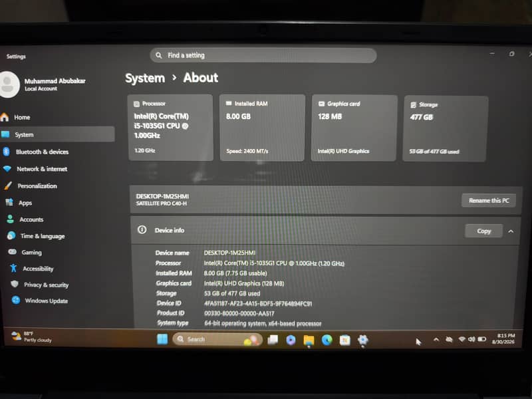Open Microsoft Edge from taskbar
The width and height of the screenshot is (532, 399).
point(327,340)
